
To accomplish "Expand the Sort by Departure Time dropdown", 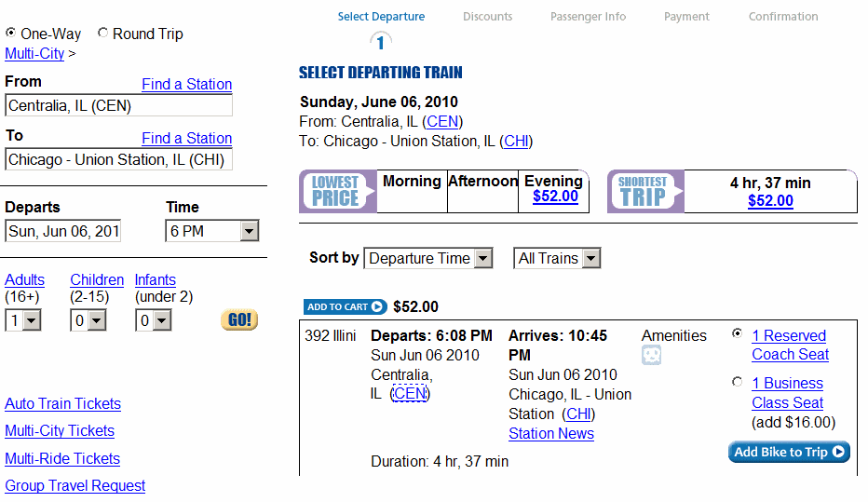I will 427,259.
